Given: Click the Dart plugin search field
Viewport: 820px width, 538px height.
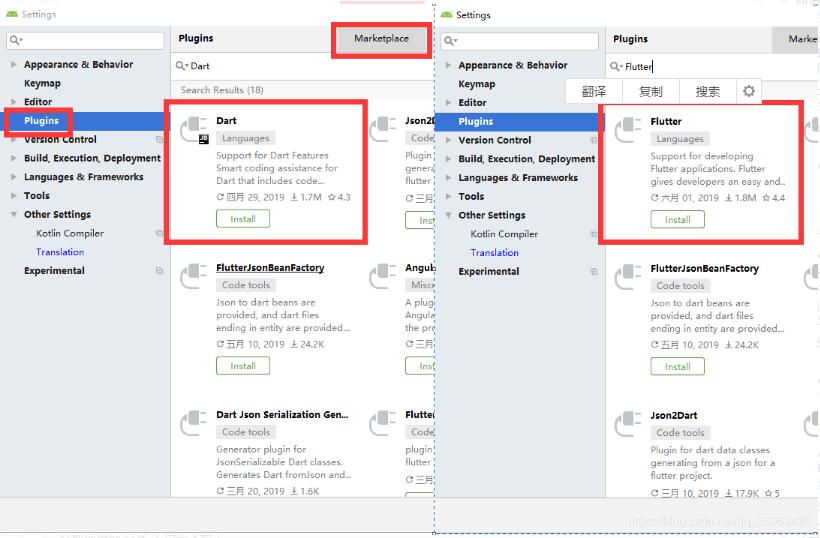Looking at the screenshot, I should pyautogui.click(x=303, y=66).
